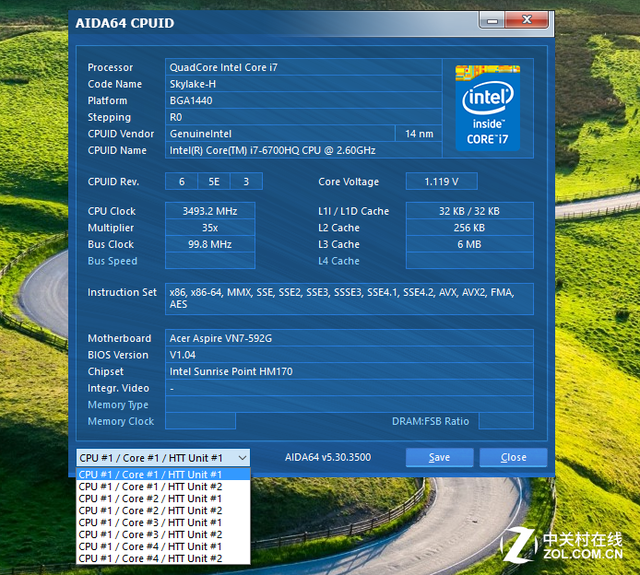This screenshot has height=575, width=640.
Task: Select CPU #1 / Core #2 / HTT Unit #2
Action: tap(163, 511)
